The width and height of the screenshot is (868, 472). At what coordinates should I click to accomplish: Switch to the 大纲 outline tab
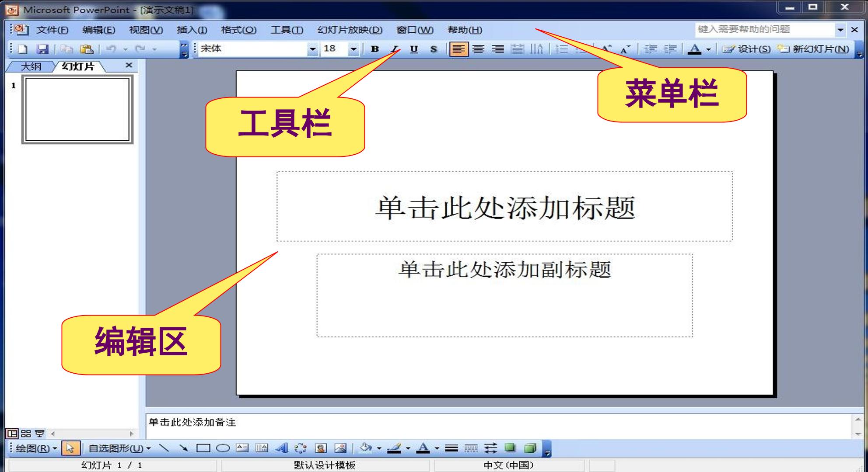click(x=31, y=66)
